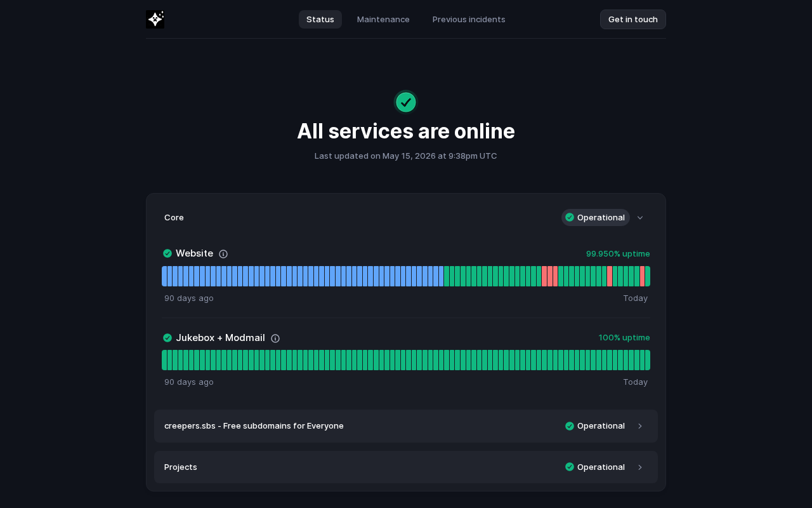The width and height of the screenshot is (812, 508).
Task: Open the Jukebox + Modmail info icon
Action: tap(275, 338)
